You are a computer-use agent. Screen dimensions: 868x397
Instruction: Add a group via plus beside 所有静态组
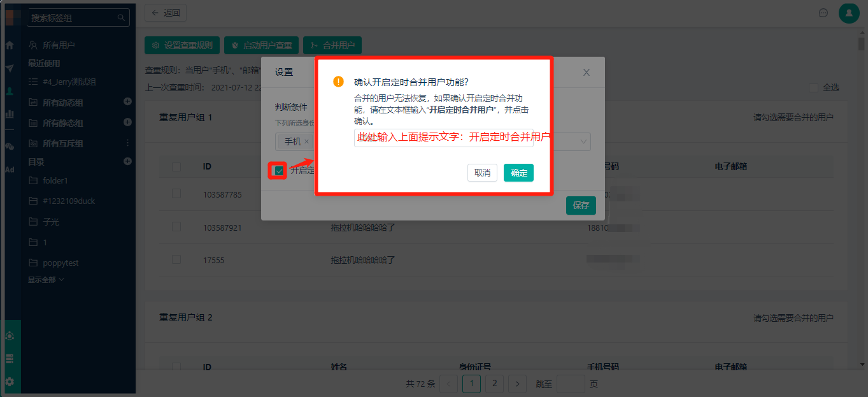[127, 122]
